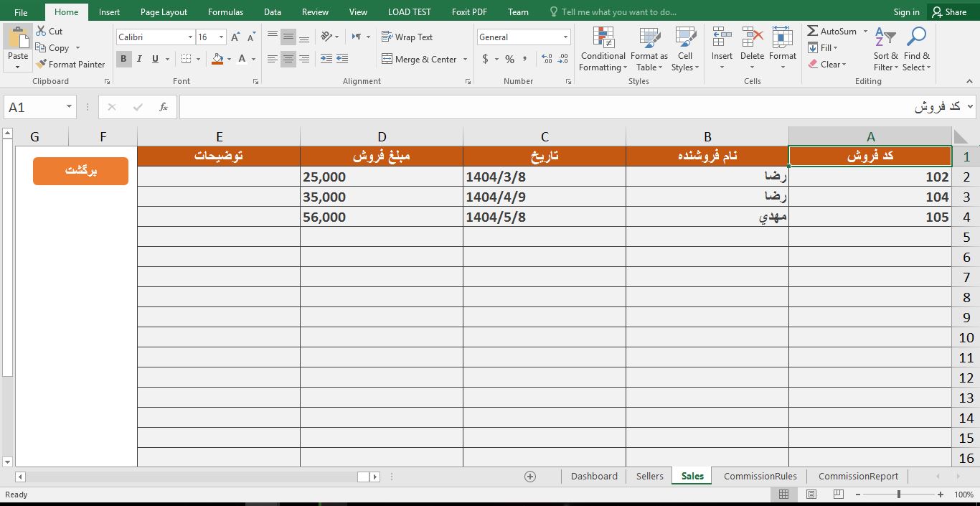Open the Formulas ribbon tab
The width and height of the screenshot is (980, 506).
click(x=225, y=12)
